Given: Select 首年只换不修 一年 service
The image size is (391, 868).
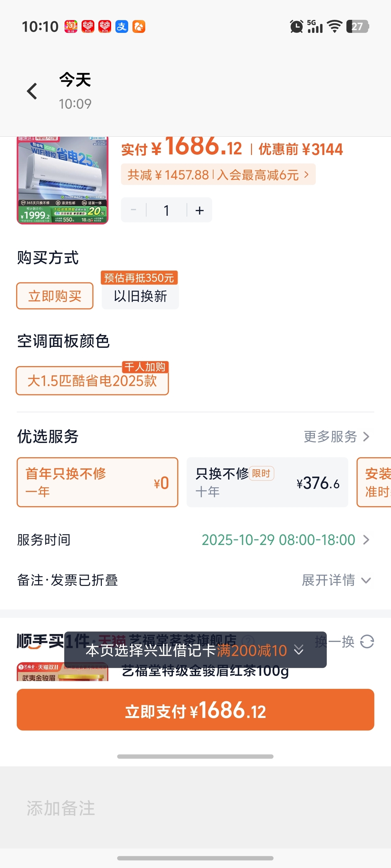Looking at the screenshot, I should (x=97, y=482).
